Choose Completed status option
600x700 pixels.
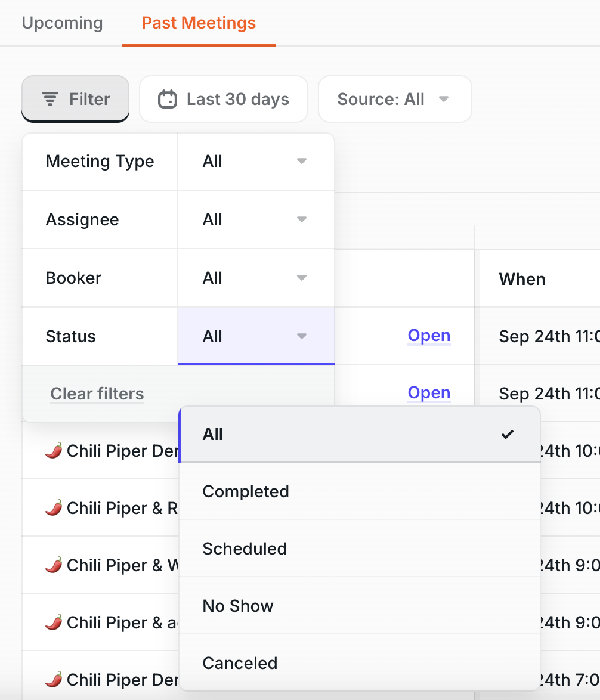360,491
